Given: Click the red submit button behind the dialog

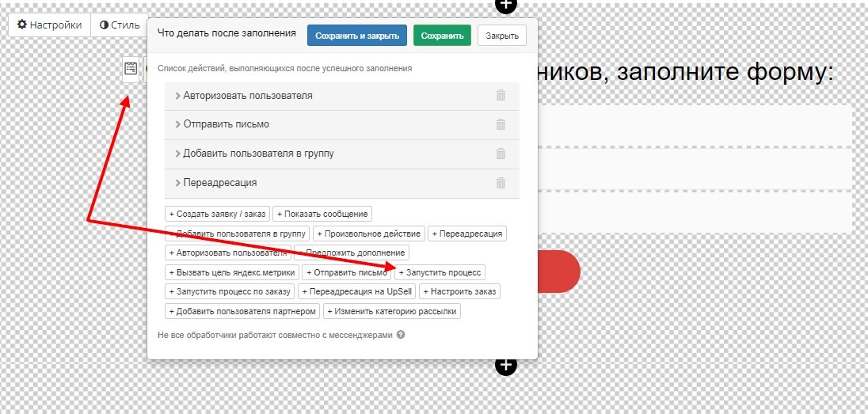Looking at the screenshot, I should (x=558, y=272).
